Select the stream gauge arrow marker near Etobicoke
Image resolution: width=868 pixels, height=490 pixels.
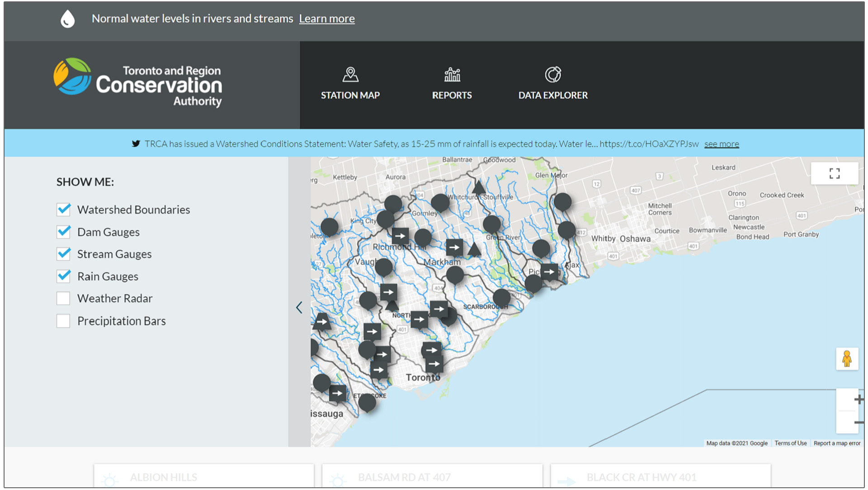click(337, 393)
